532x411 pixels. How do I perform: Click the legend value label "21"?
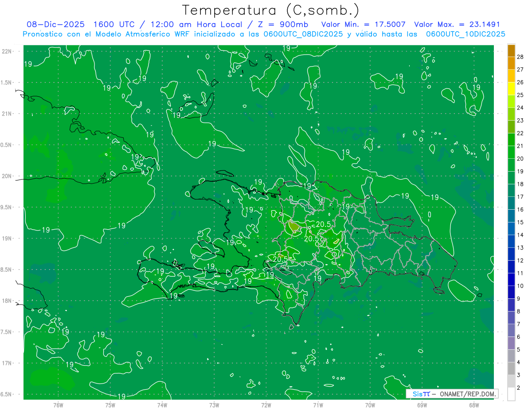[x=520, y=146]
